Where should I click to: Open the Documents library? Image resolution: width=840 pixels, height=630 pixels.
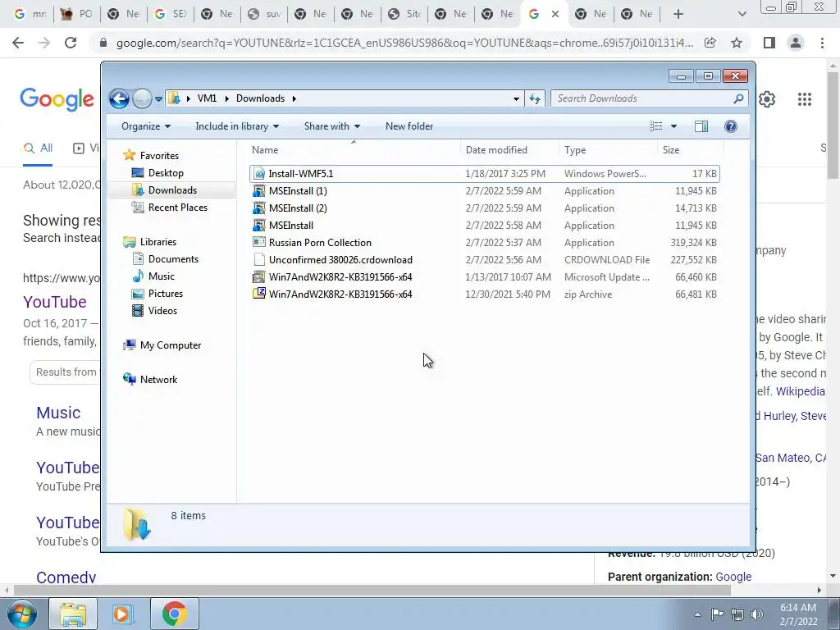point(173,258)
